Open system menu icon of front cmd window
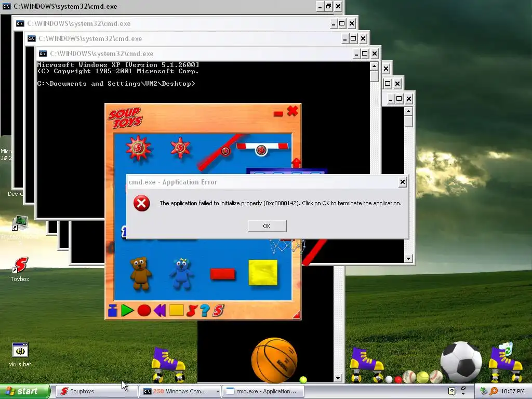The image size is (532, 399). 43,54
